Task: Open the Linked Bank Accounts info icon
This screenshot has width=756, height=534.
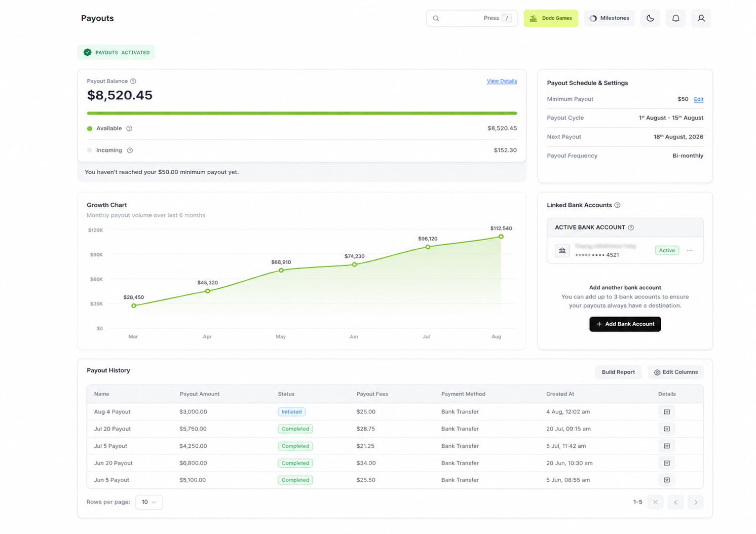Action: coord(617,205)
